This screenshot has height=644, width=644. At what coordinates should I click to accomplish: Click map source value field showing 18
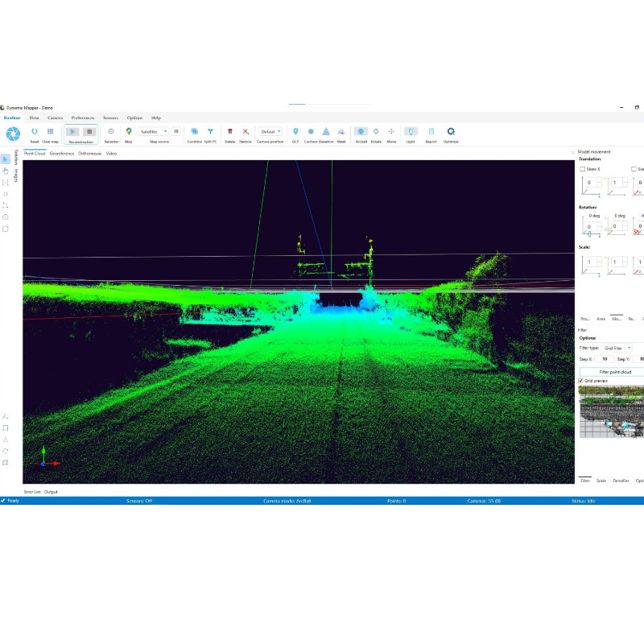[x=175, y=131]
